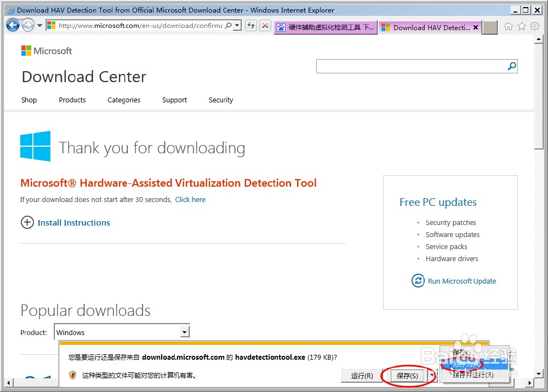Viewport: 548px width, 392px height.
Task: Click the 'Security patches' list item
Action: [451, 223]
